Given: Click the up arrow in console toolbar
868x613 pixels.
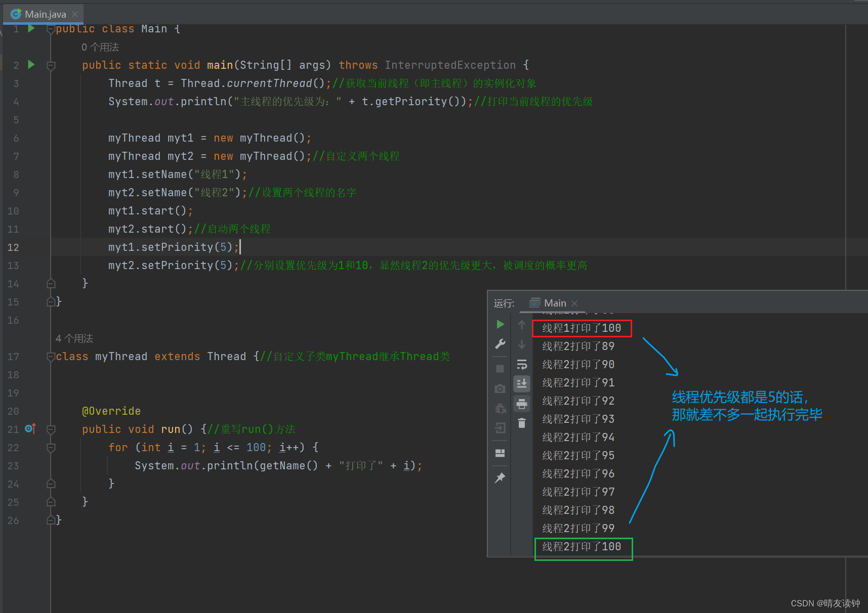Looking at the screenshot, I should pos(522,325).
